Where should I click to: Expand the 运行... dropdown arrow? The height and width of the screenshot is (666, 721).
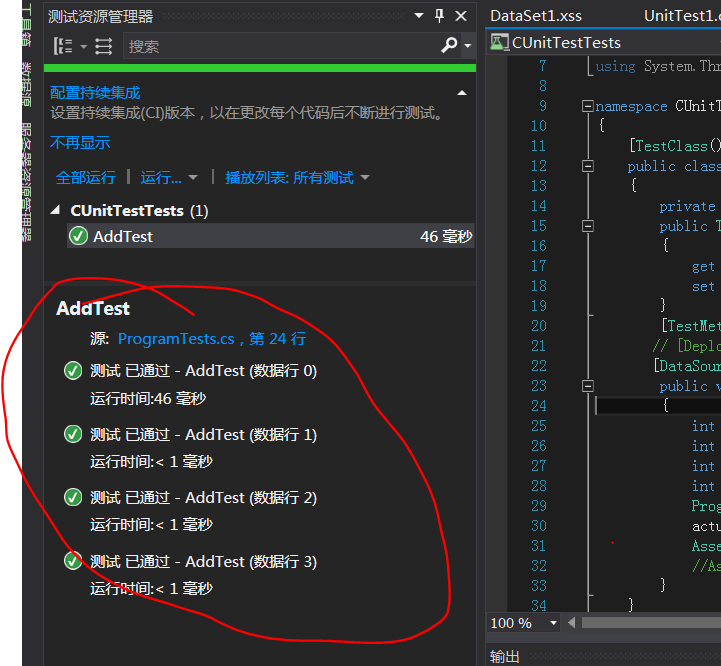pyautogui.click(x=193, y=178)
